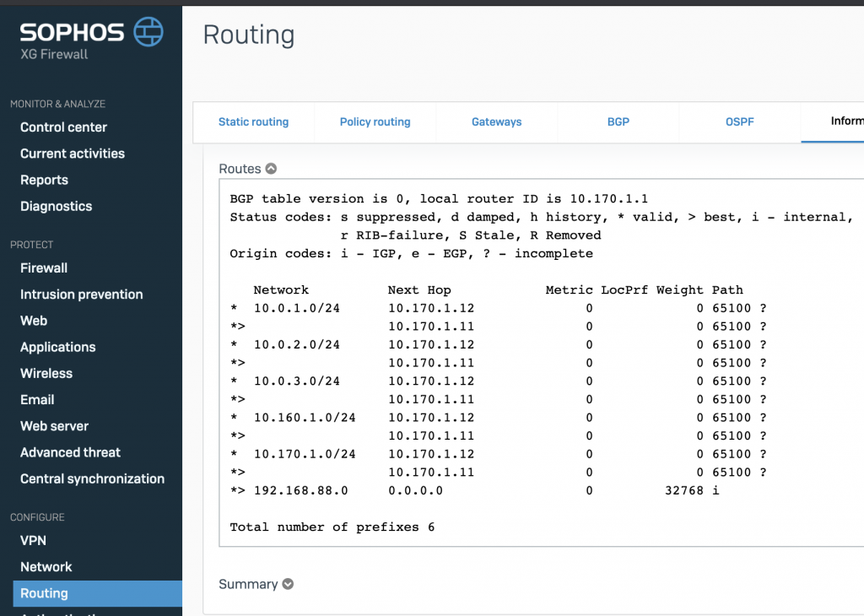864x616 pixels.
Task: Click the Network column header
Action: [x=281, y=289]
